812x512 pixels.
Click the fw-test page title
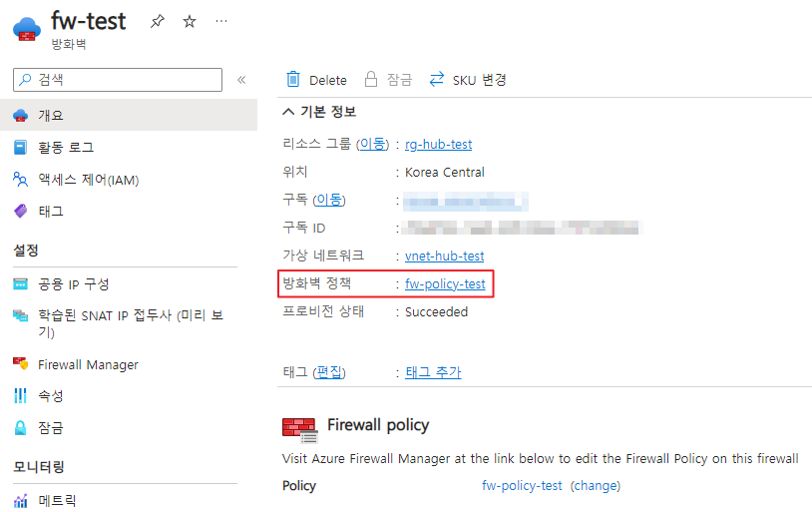coord(88,21)
